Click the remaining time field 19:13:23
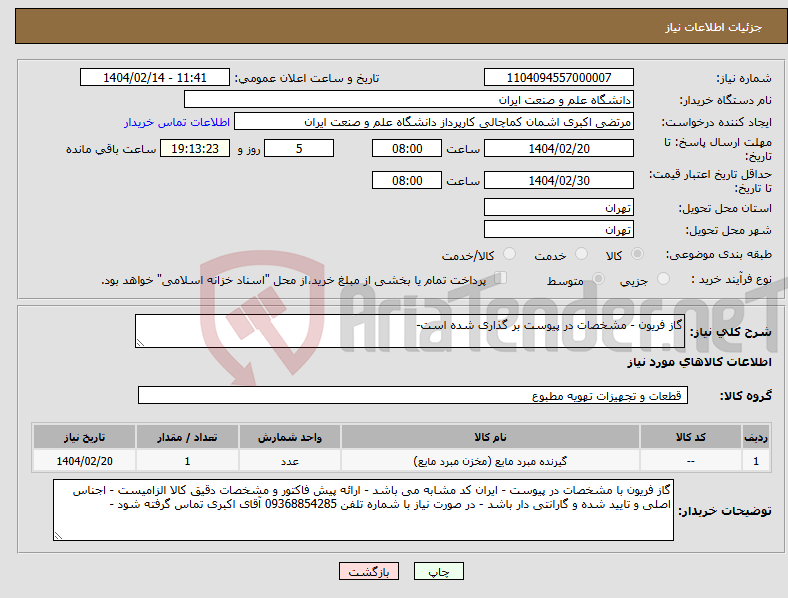The height and width of the screenshot is (598, 788). coord(195,148)
